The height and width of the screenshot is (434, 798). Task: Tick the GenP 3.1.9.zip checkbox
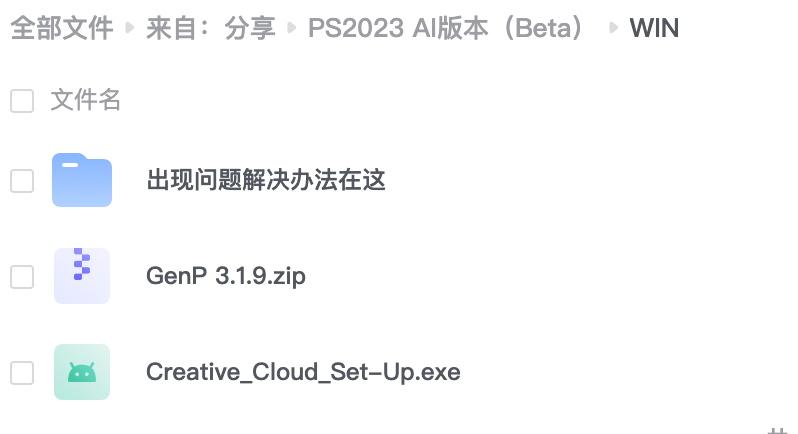pos(22,277)
